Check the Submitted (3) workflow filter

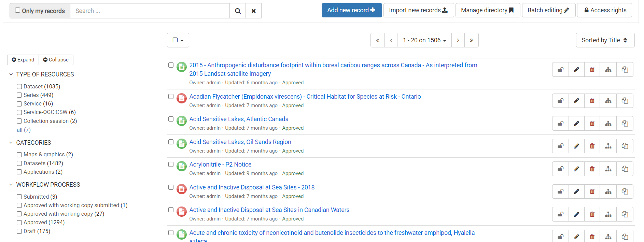coord(19,197)
